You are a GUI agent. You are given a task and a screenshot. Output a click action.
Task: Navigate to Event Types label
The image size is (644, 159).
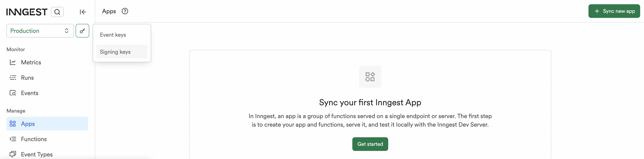point(37,154)
